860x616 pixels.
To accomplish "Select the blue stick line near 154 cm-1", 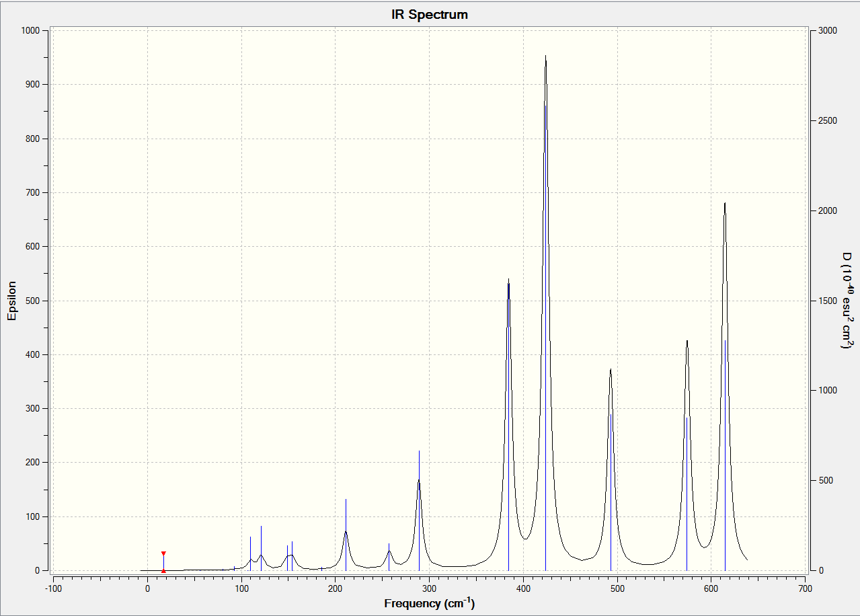I will tap(292, 556).
